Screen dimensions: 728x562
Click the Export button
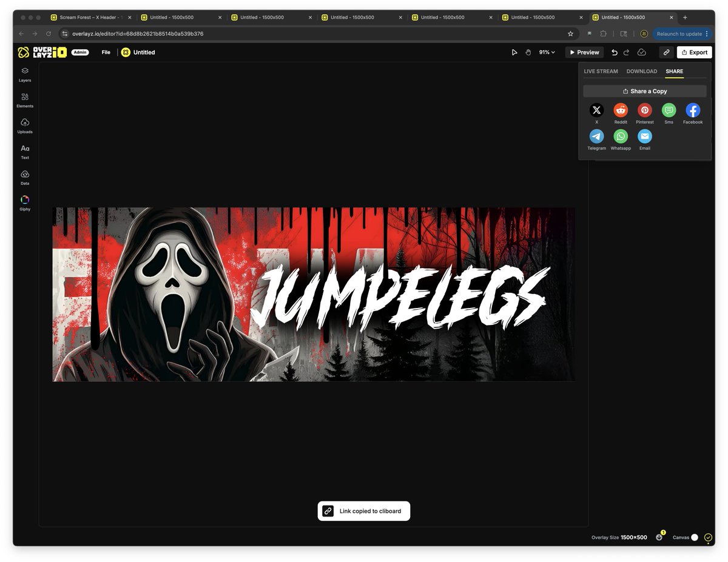tap(695, 52)
